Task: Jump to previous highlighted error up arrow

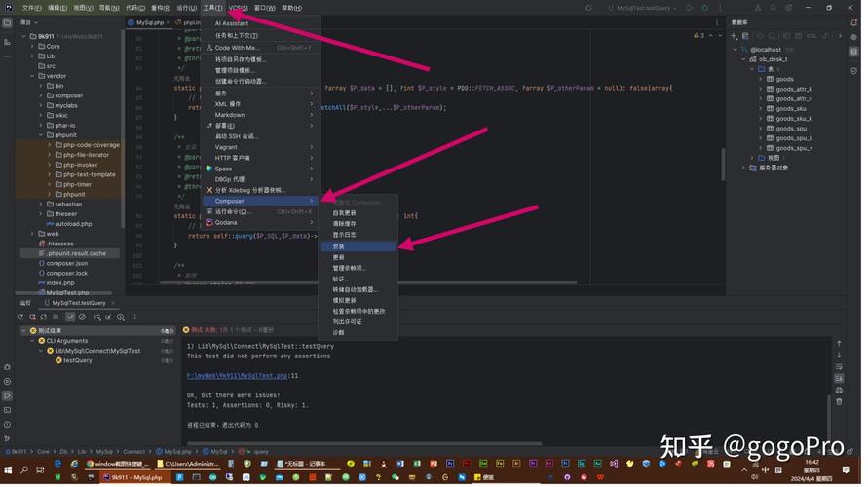Action: tap(713, 35)
